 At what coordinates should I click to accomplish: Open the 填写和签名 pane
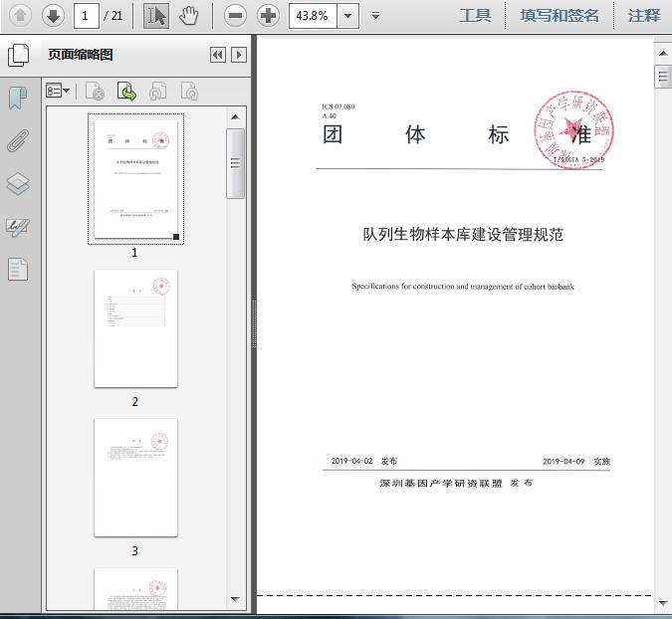[x=560, y=16]
